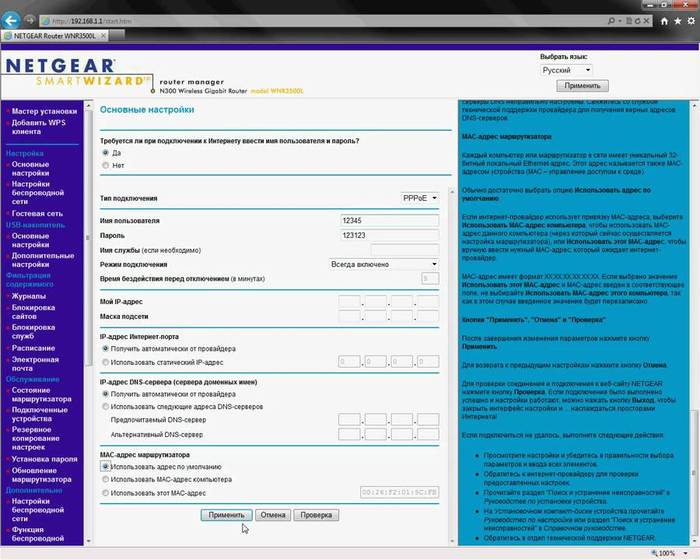Click Применить button at form bottom
This screenshot has width=700, height=560.
(226, 515)
